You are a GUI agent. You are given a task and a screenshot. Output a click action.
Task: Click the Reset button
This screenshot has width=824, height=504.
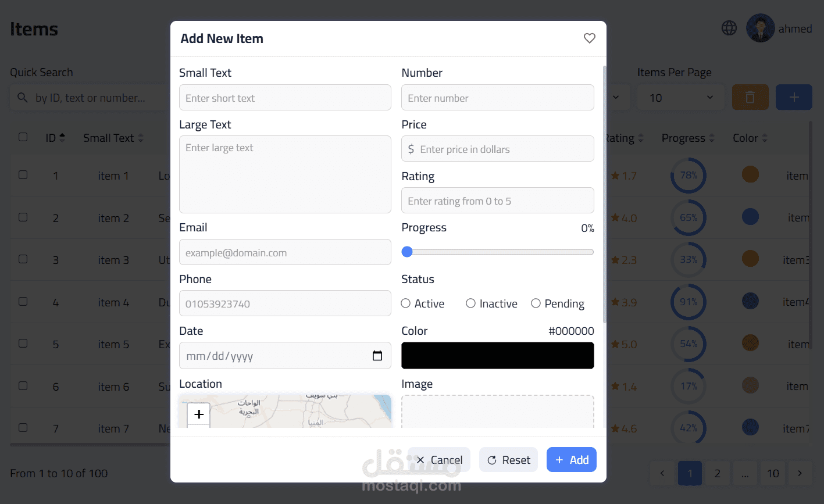click(508, 460)
